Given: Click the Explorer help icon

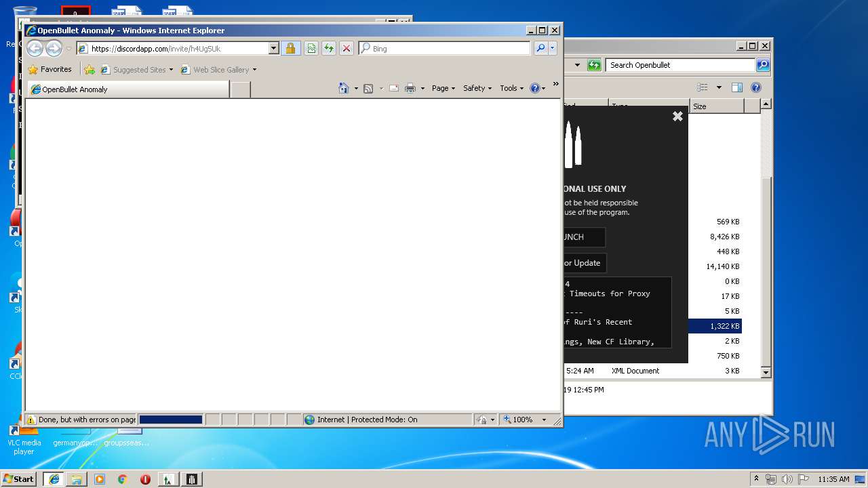Looking at the screenshot, I should (x=756, y=87).
